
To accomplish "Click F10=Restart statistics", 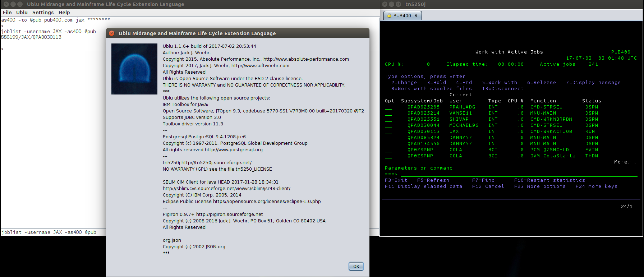I will tap(549, 180).
